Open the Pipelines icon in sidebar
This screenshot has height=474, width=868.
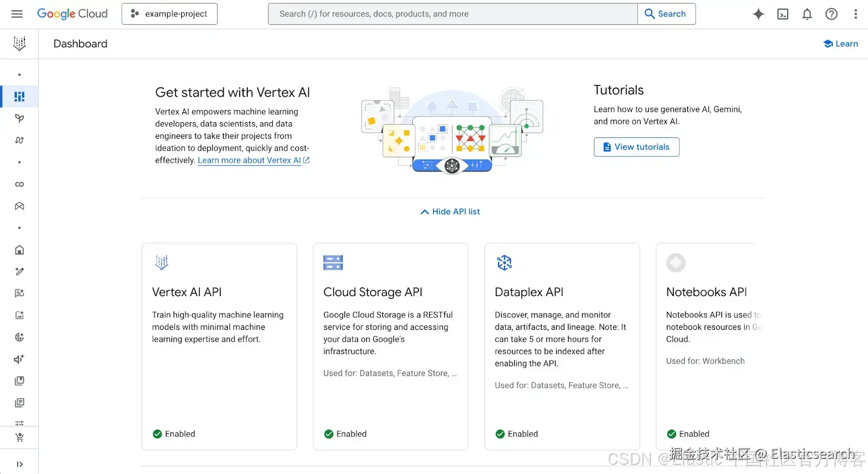coord(20,140)
